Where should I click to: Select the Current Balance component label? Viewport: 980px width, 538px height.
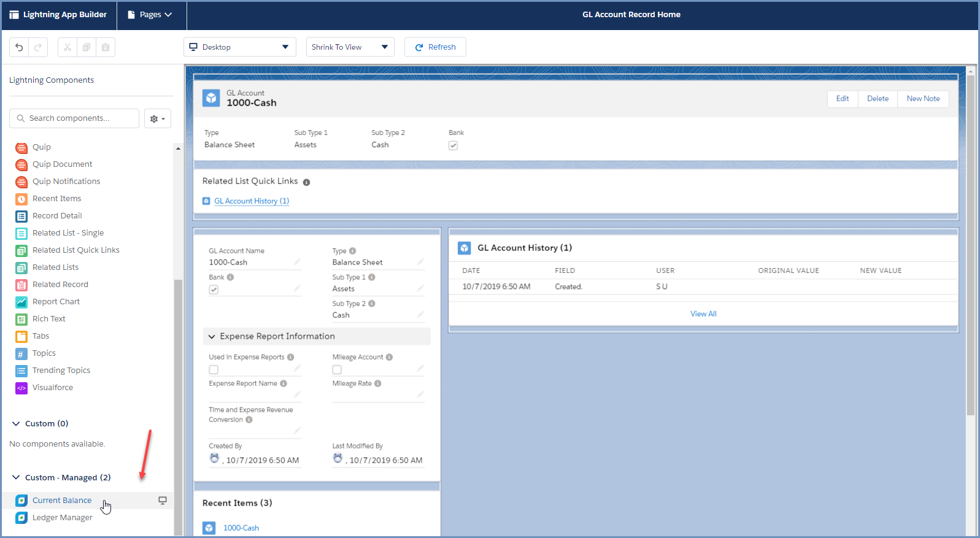[x=62, y=501]
